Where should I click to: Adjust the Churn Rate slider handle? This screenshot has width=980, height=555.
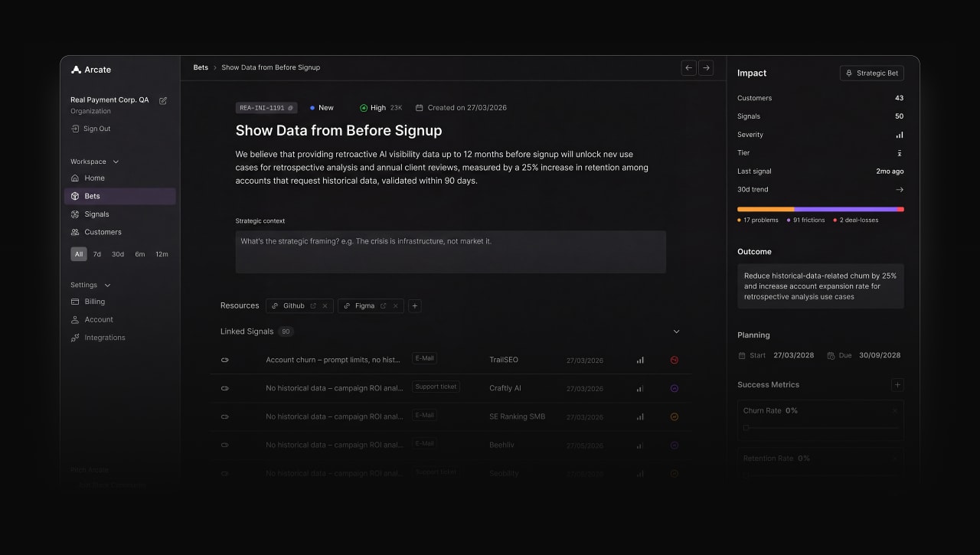point(746,427)
